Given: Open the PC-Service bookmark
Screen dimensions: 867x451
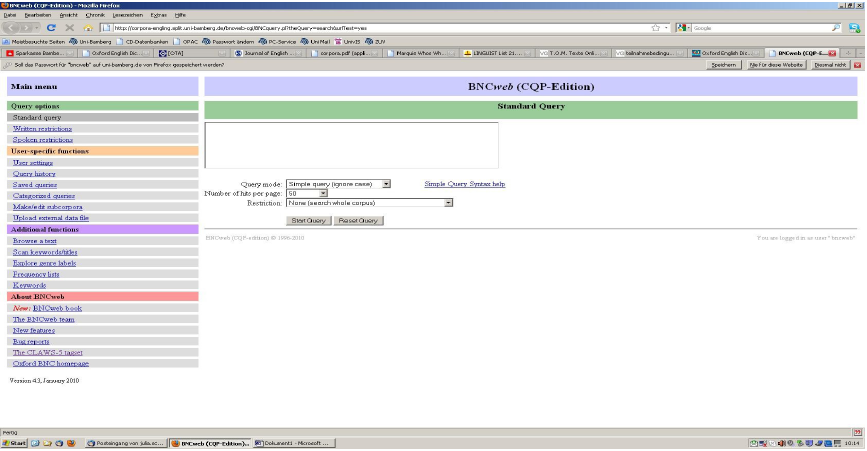Looking at the screenshot, I should click(x=278, y=41).
